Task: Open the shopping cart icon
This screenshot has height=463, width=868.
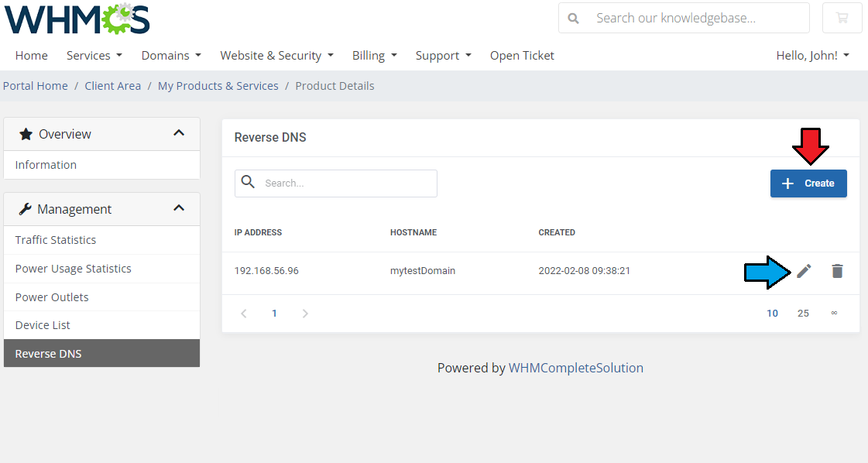Action: (x=842, y=18)
